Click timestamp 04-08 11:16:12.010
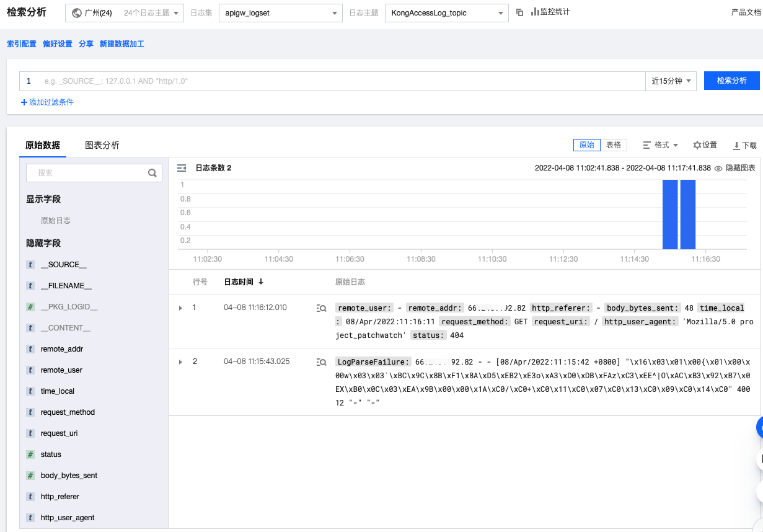 coord(255,308)
